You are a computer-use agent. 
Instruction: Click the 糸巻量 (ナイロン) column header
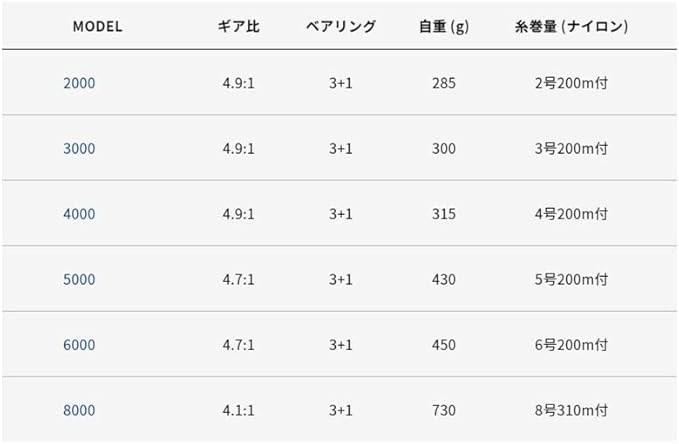point(569,26)
